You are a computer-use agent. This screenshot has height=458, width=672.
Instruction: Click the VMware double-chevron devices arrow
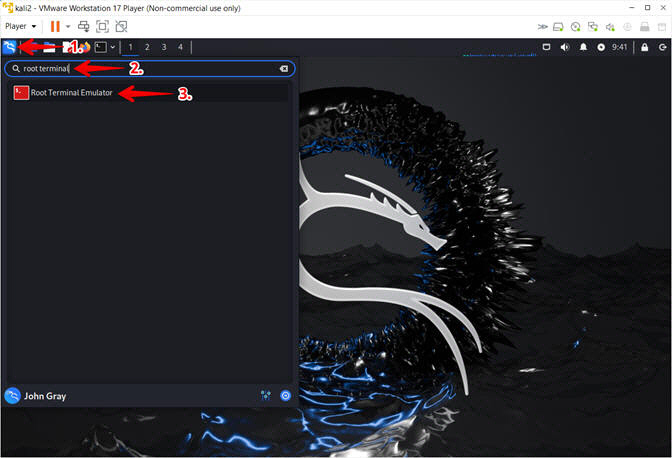pyautogui.click(x=542, y=27)
